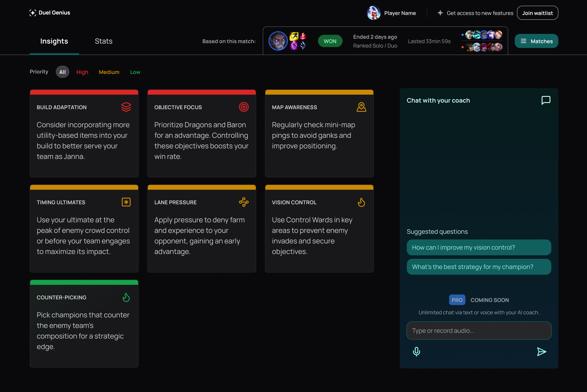Screen dimensions: 587x392
Task: Click the Lane Pressure network icon
Action: [x=244, y=202]
